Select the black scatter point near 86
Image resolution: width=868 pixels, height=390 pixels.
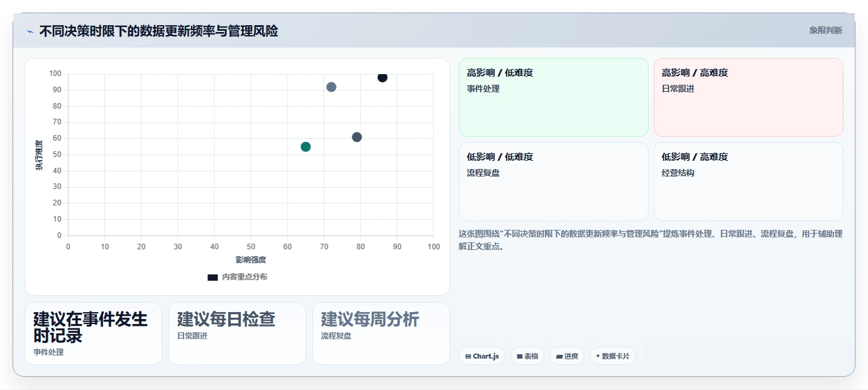click(x=382, y=77)
